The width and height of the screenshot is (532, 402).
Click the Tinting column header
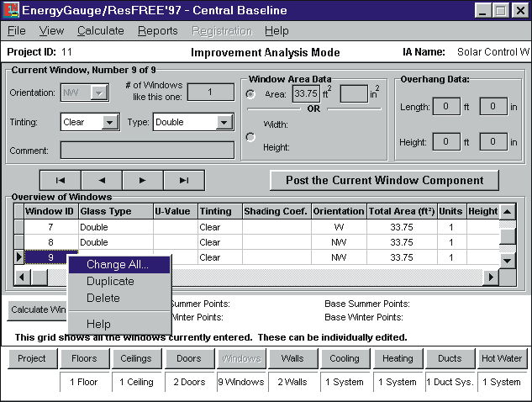(220, 212)
